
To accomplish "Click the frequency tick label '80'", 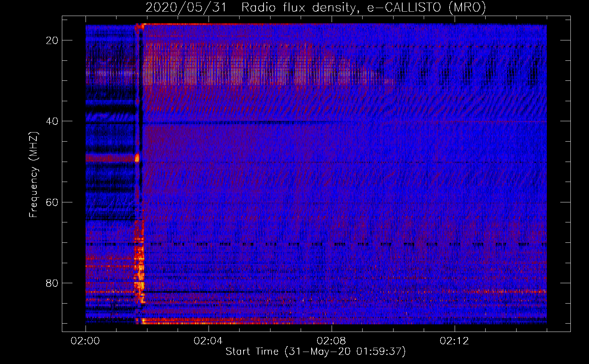I will click(x=52, y=283).
